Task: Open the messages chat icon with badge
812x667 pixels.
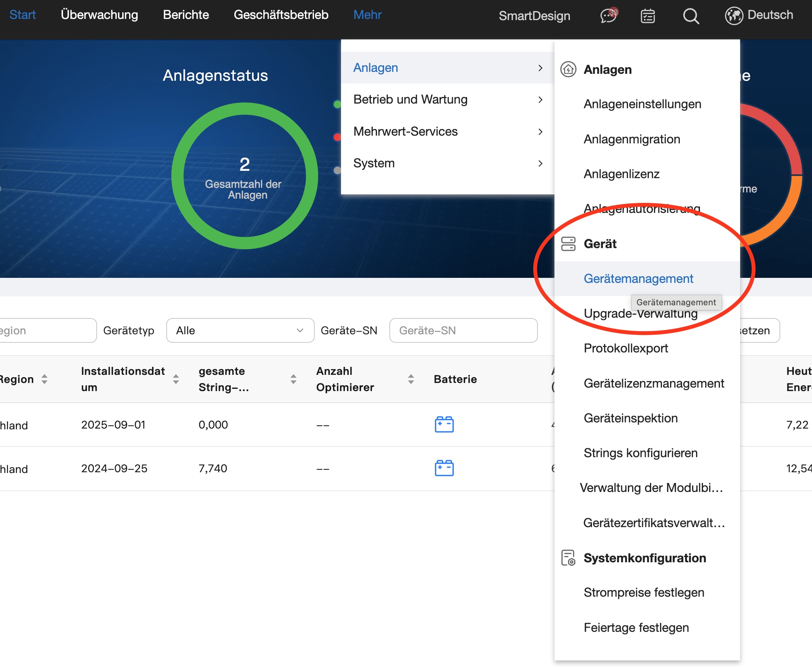Action: point(609,16)
